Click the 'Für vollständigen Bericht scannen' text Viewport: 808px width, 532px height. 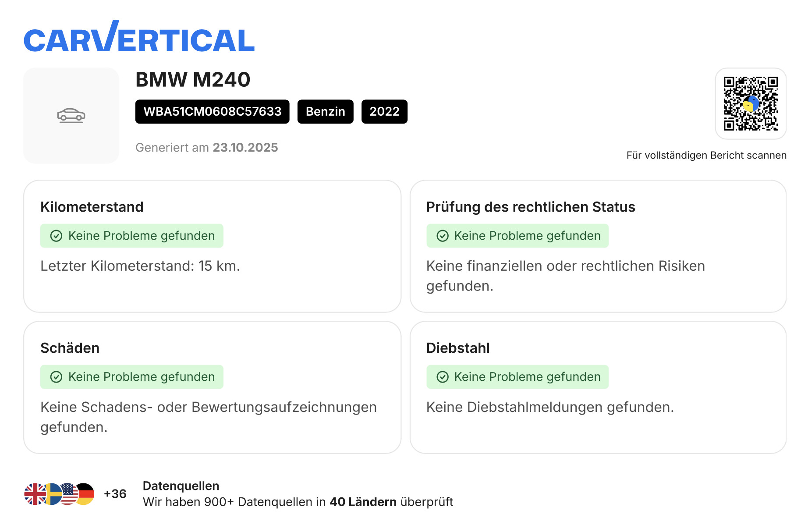[x=706, y=156]
